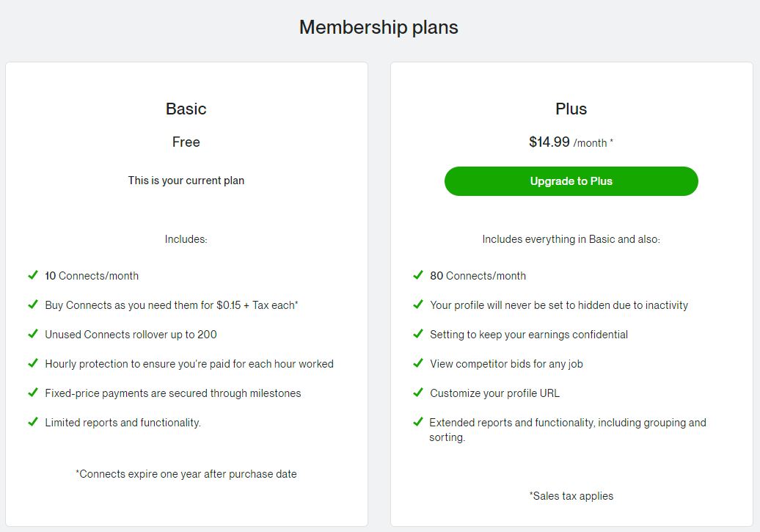Click checkmark beside View competitor bids
The width and height of the screenshot is (760, 532).
click(418, 363)
